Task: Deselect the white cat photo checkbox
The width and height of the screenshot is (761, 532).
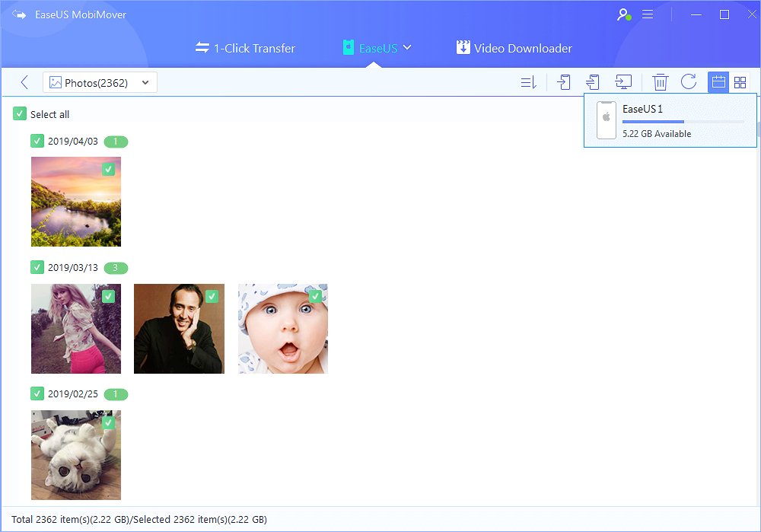Action: 108,422
